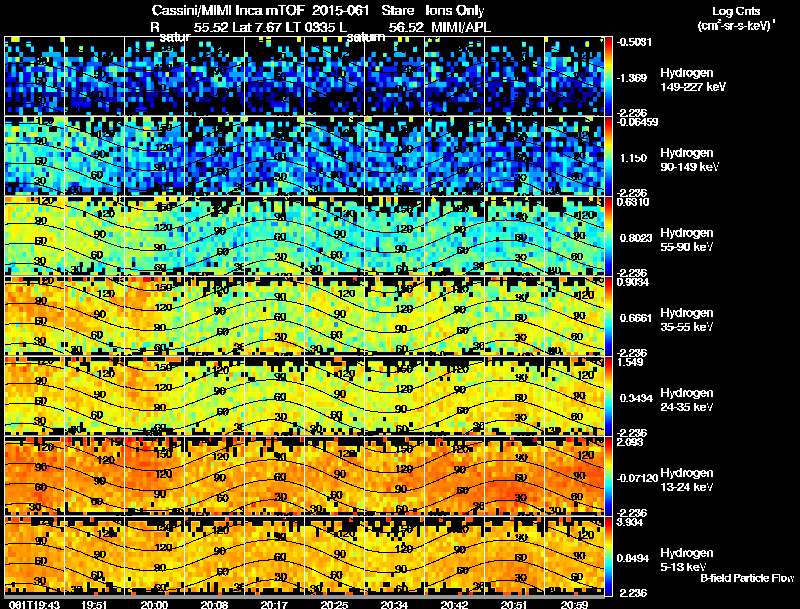Click the '20:17' time axis label
The width and height of the screenshot is (800, 609).
pos(274,604)
